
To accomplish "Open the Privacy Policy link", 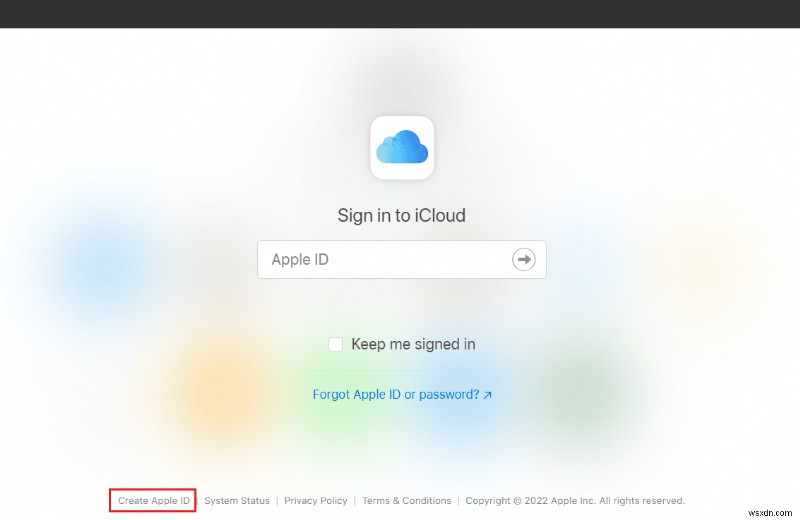I will click(316, 501).
